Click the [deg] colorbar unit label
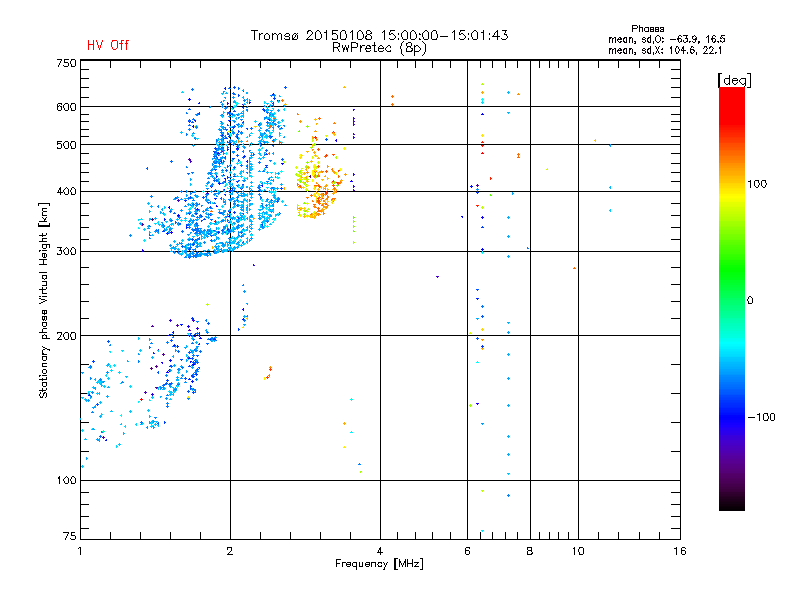Viewport: 800px width, 600px height. (x=734, y=80)
